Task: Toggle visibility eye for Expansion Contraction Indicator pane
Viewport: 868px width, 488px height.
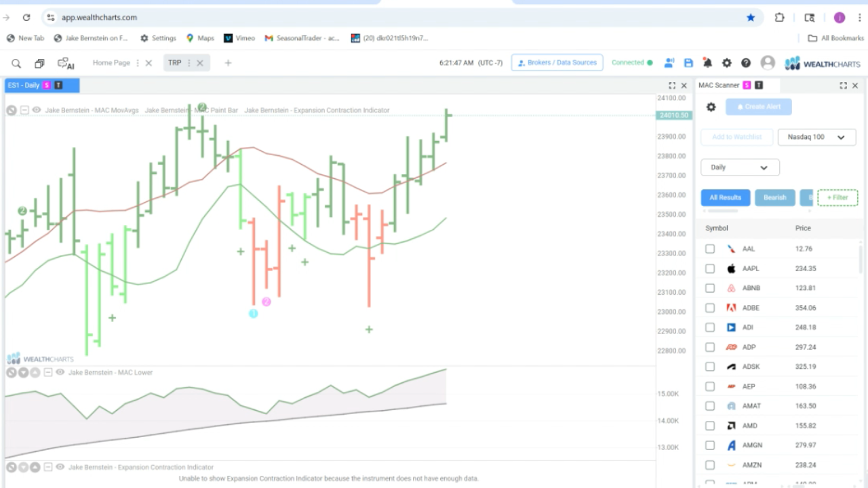Action: click(x=60, y=467)
